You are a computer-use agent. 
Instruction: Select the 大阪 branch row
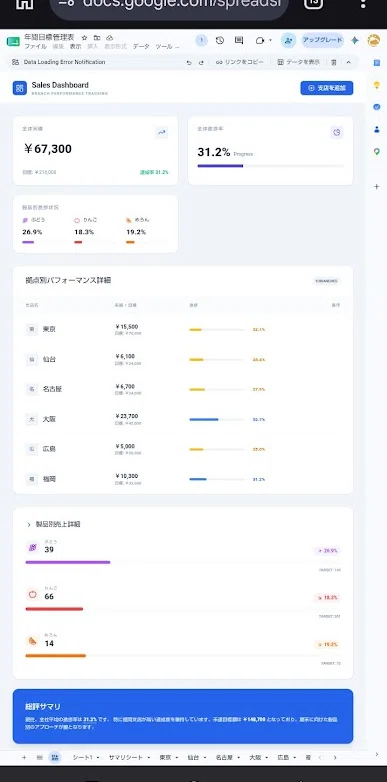point(183,419)
